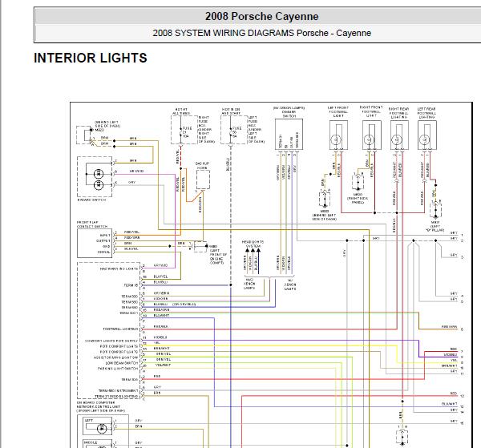Click the "HAZ WARN IND LIGHTS" pin label

[x=119, y=268]
